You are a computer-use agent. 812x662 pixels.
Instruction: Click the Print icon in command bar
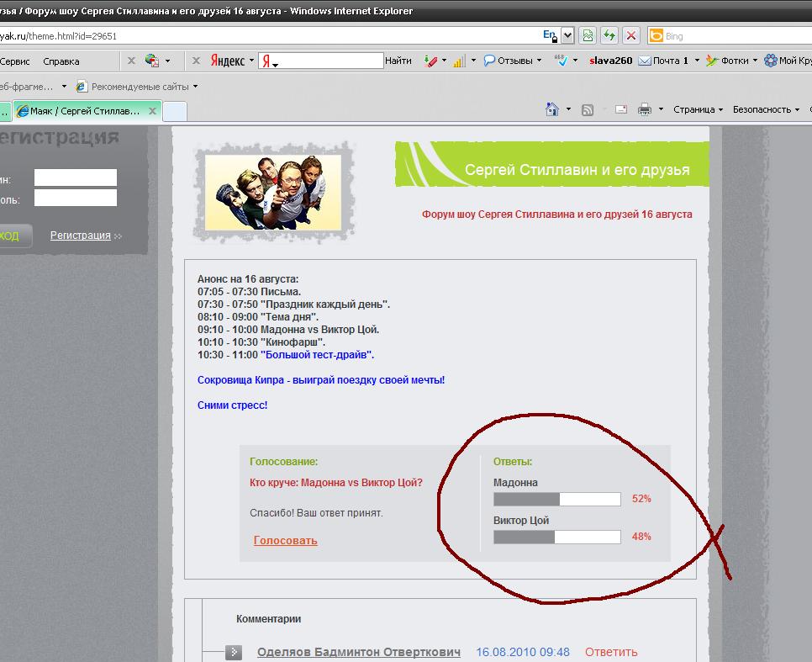point(645,109)
